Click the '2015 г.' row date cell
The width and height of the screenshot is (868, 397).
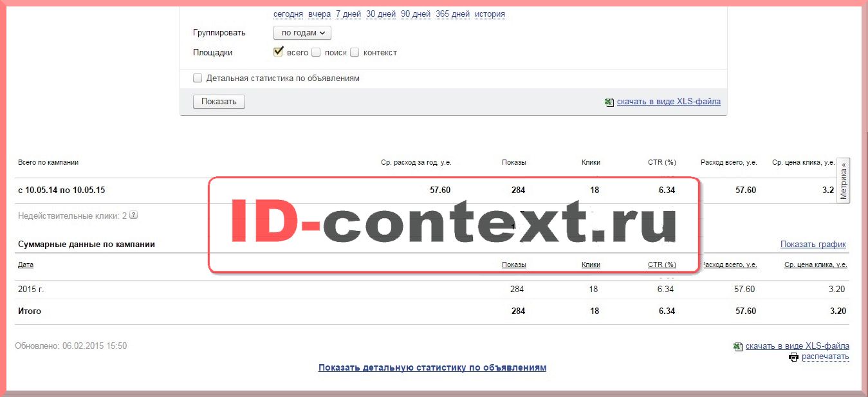click(x=31, y=290)
